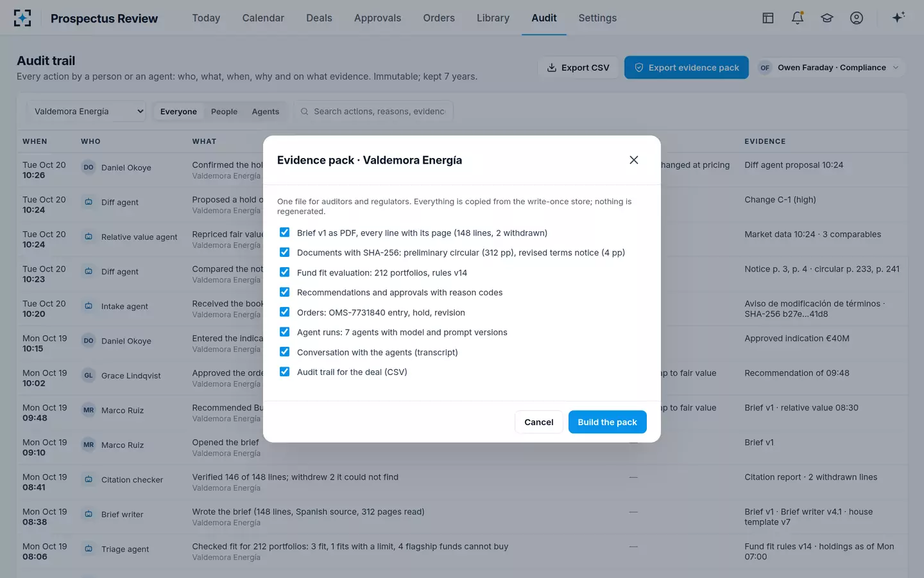The image size is (924, 578).
Task: Filter audit trail by Agents
Action: click(x=266, y=112)
